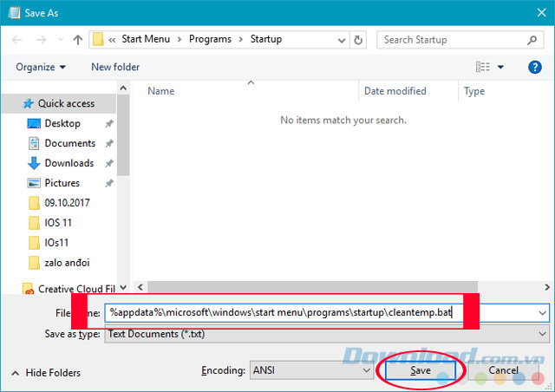Go back with the left arrow
555x392 pixels.
[x=16, y=40]
